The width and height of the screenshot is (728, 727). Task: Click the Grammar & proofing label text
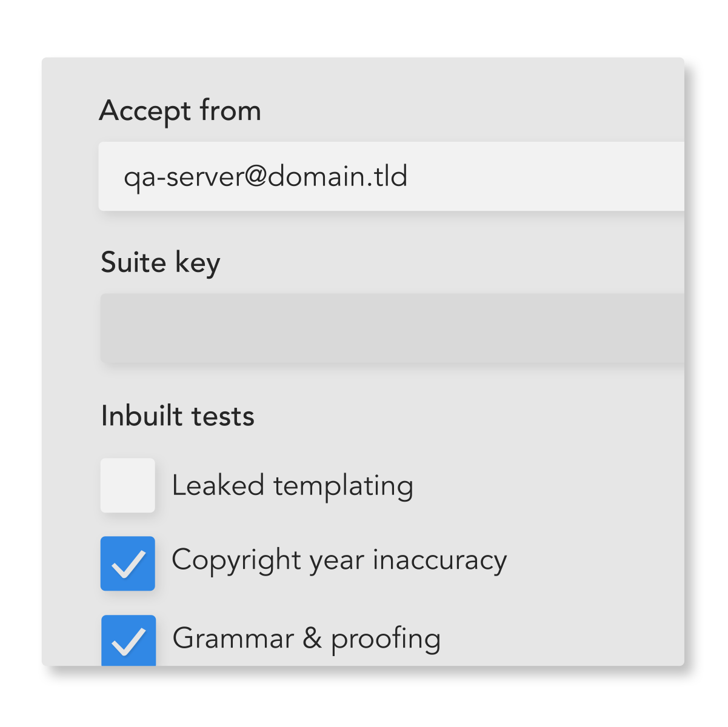pos(306,639)
